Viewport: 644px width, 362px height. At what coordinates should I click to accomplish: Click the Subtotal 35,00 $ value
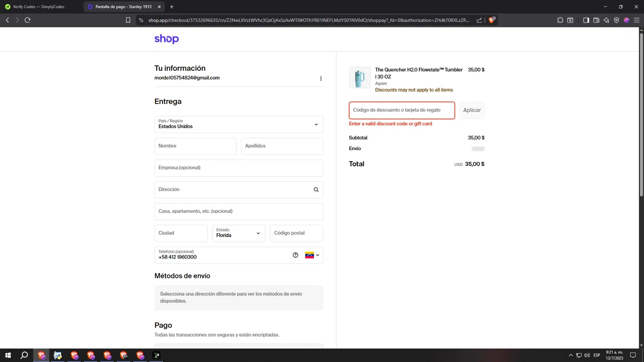point(476,138)
